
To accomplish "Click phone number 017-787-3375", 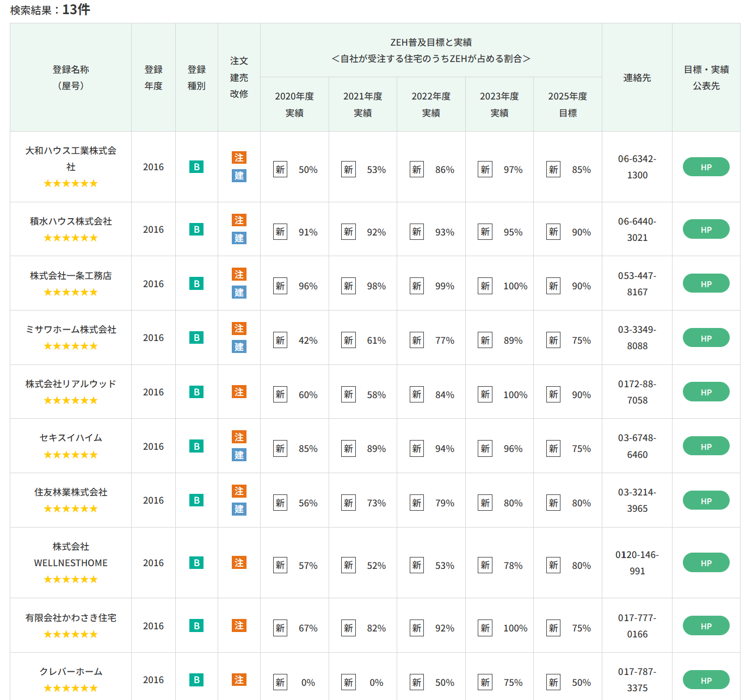I will tap(637, 680).
